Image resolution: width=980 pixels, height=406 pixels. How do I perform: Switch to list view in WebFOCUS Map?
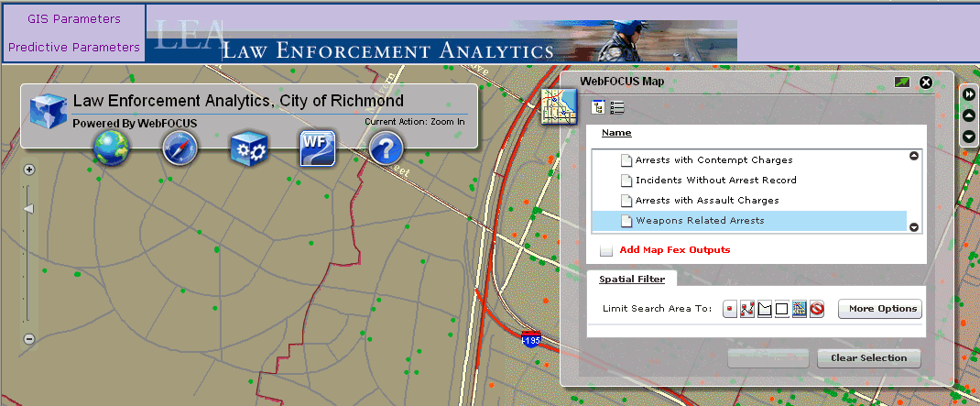(617, 107)
